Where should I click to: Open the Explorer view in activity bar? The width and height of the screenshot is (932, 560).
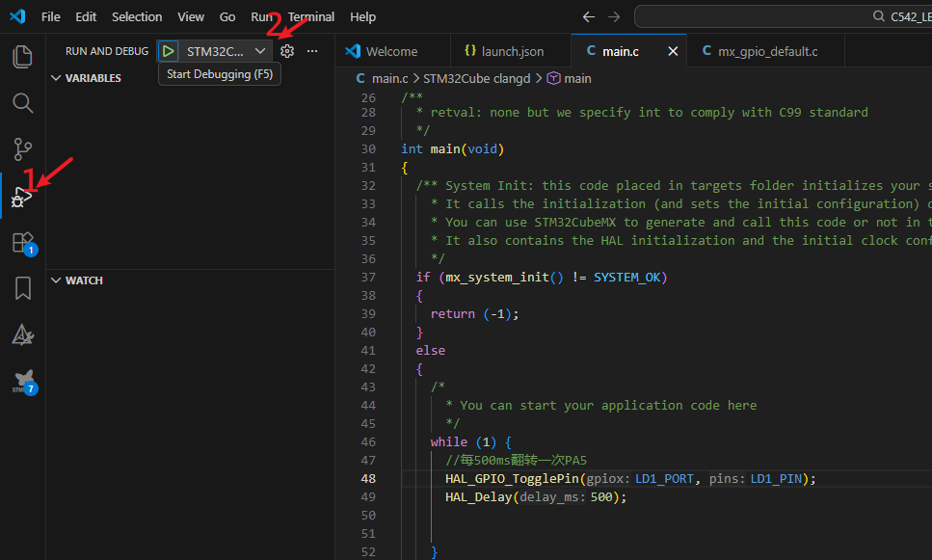click(x=22, y=57)
